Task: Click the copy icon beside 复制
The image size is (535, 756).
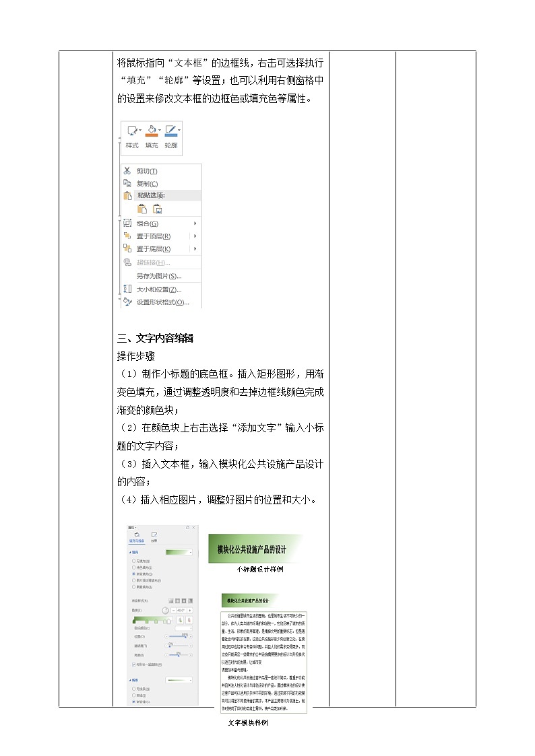Action: click(127, 183)
